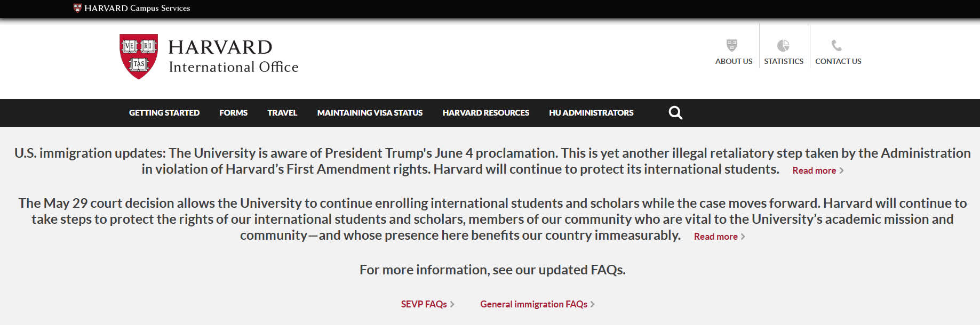Click the chevron beside General immigration FAQs
The height and width of the screenshot is (325, 980).
pyautogui.click(x=593, y=304)
